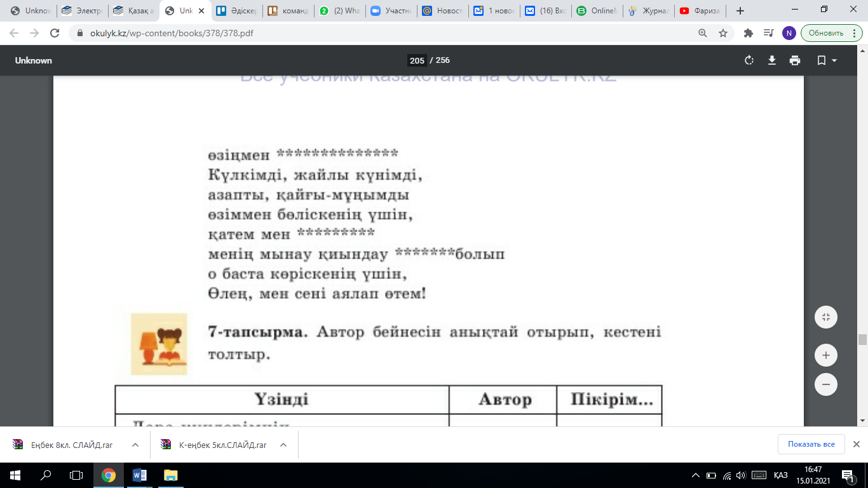
Task: Go back to the previous page
Action: click(15, 33)
